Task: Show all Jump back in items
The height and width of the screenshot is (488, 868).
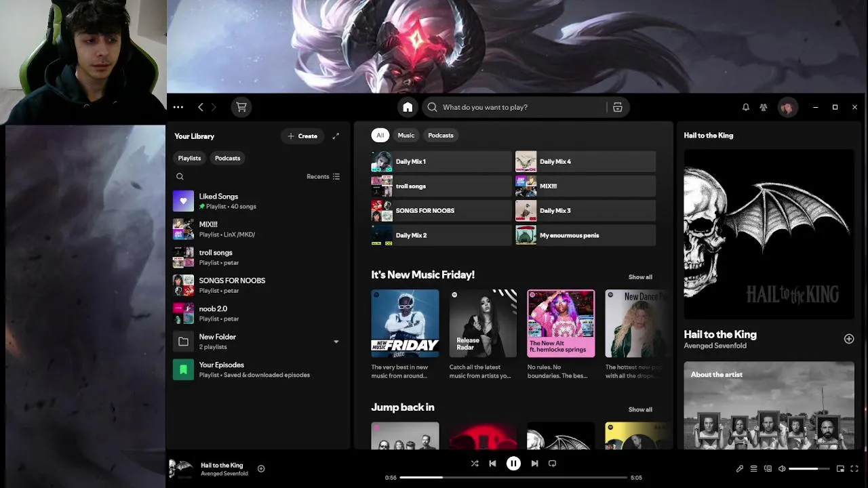Action: pyautogui.click(x=640, y=409)
